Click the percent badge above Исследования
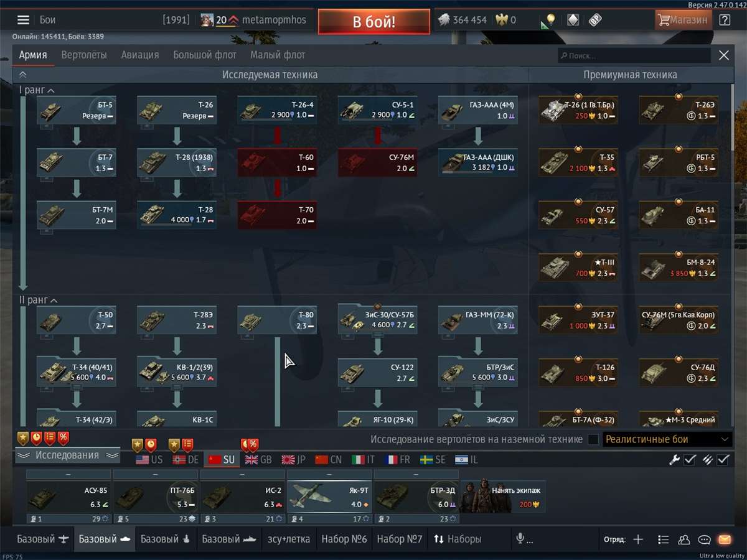 click(63, 438)
